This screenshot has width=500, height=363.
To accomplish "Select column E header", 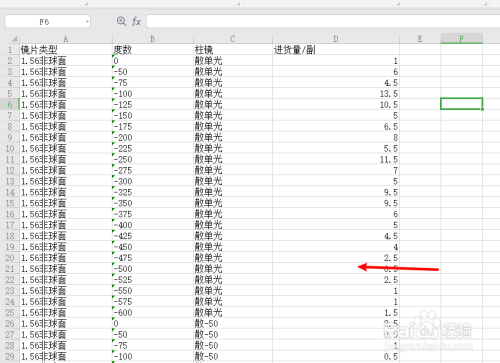I will 420,39.
